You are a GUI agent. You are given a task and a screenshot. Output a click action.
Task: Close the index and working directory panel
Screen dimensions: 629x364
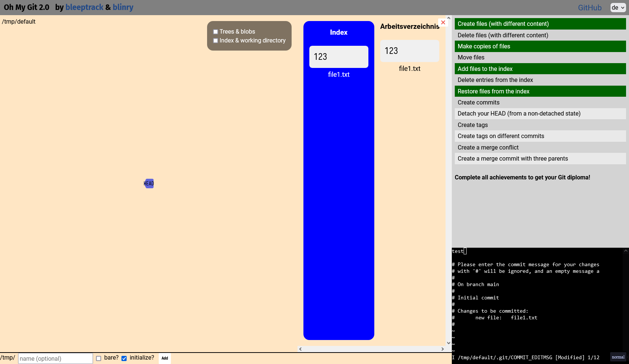click(x=443, y=23)
